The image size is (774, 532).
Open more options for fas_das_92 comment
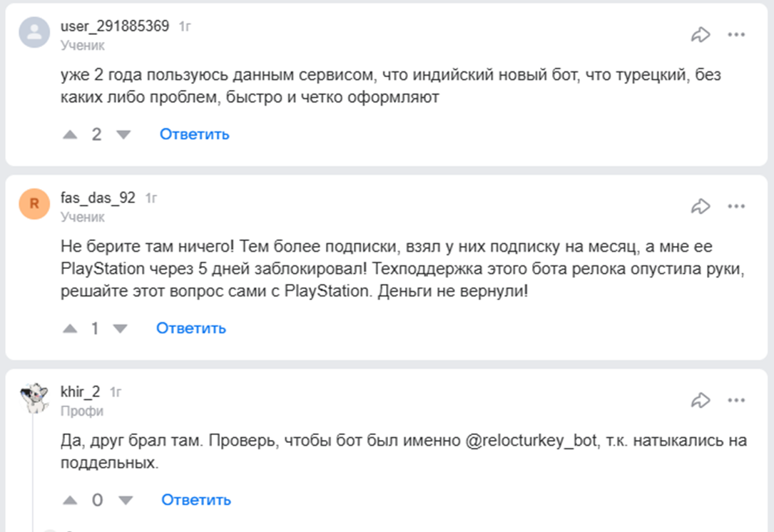[x=736, y=206]
